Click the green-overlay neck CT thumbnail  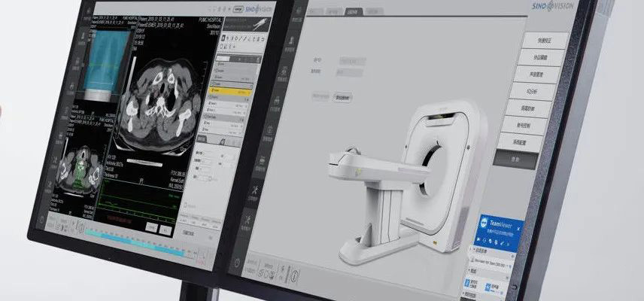[79, 169]
